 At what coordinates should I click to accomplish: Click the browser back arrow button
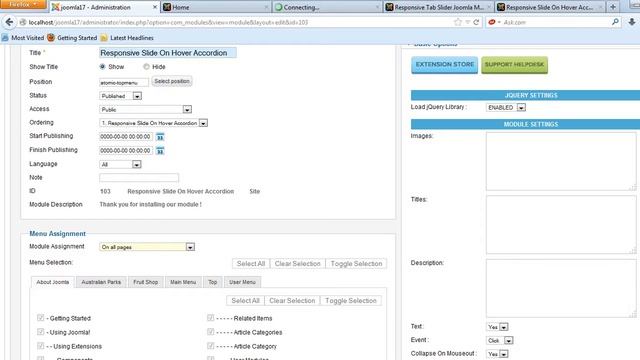point(9,22)
